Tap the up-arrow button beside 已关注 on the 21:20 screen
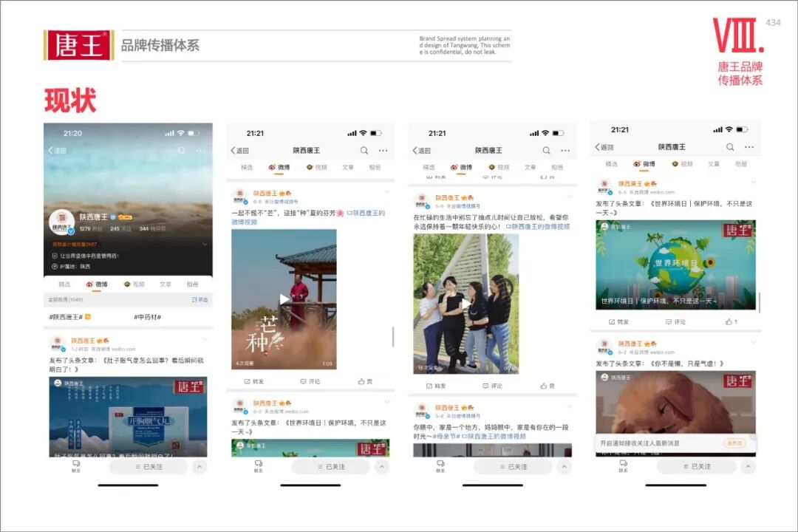 (x=199, y=467)
